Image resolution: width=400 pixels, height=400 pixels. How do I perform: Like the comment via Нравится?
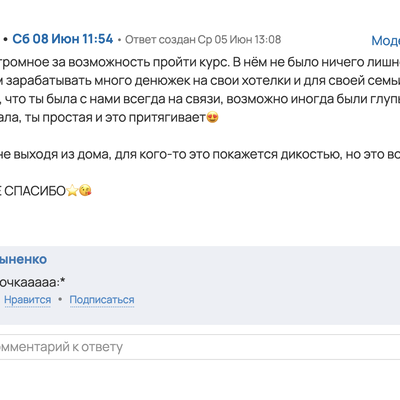27,299
